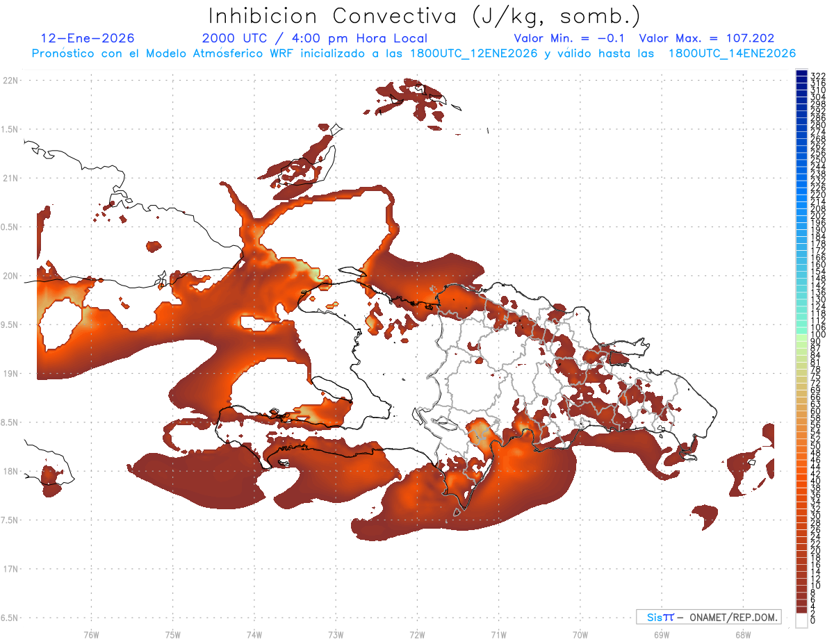Screen dimensions: 834x644
Task: Click the '21N' latitude label
Action: (x=10, y=178)
